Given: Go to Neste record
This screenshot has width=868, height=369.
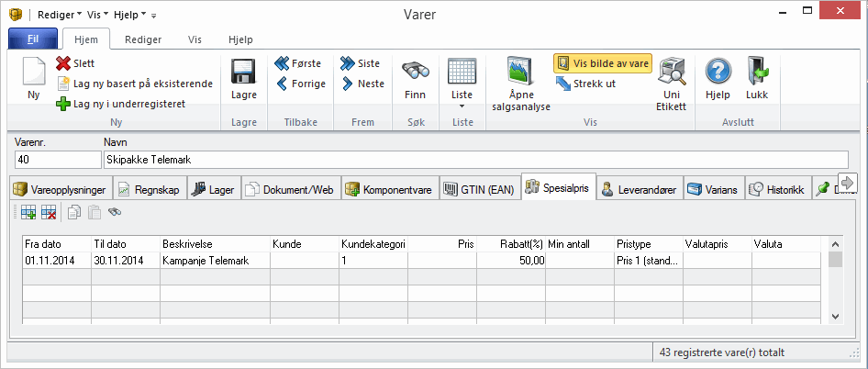Looking at the screenshot, I should [x=362, y=84].
